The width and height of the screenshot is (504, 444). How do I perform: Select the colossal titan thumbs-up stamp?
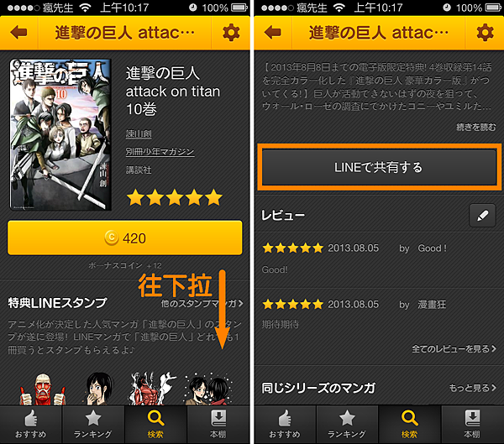click(x=43, y=389)
